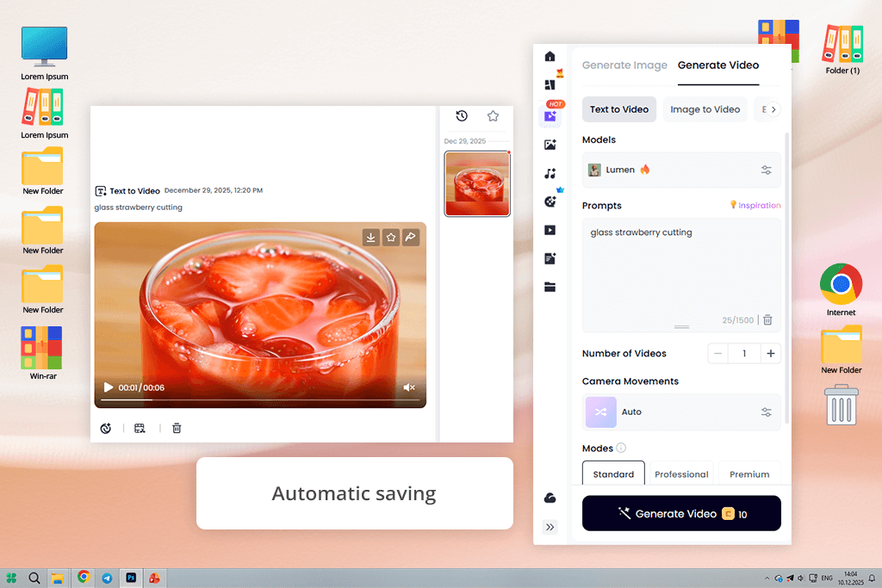This screenshot has width=882, height=588.
Task: Open camera movement settings sliders icon
Action: tap(766, 412)
